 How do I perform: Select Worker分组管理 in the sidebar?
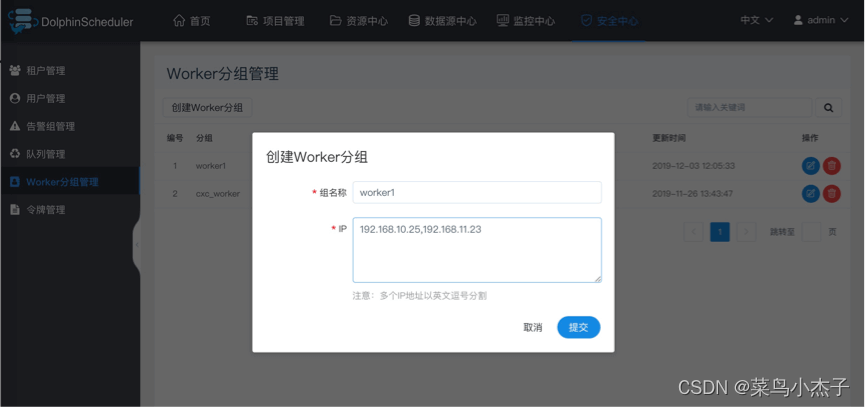coord(70,182)
